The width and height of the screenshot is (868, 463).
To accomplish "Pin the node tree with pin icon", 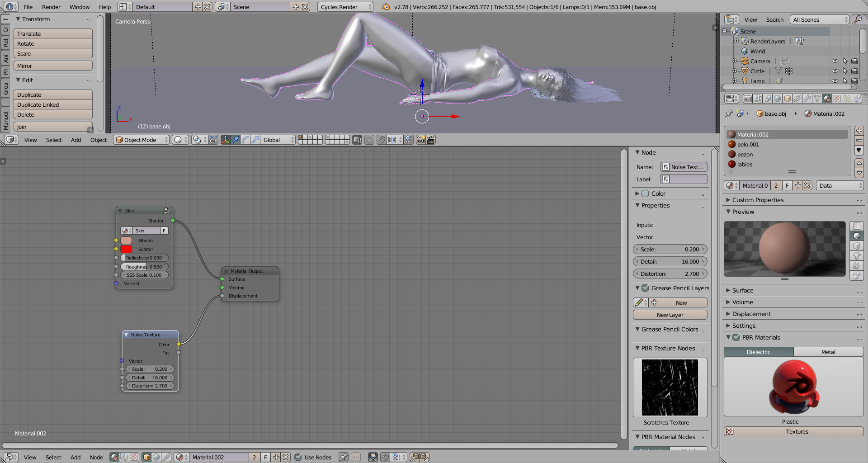I will (344, 457).
